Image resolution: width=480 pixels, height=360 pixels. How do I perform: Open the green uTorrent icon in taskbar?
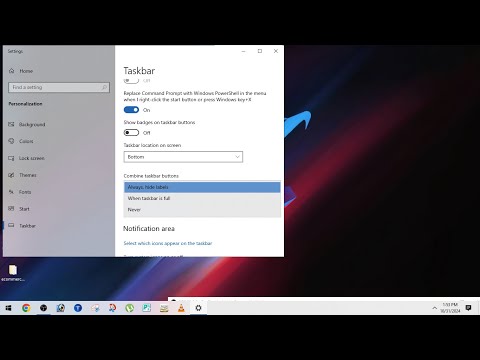tap(129, 308)
